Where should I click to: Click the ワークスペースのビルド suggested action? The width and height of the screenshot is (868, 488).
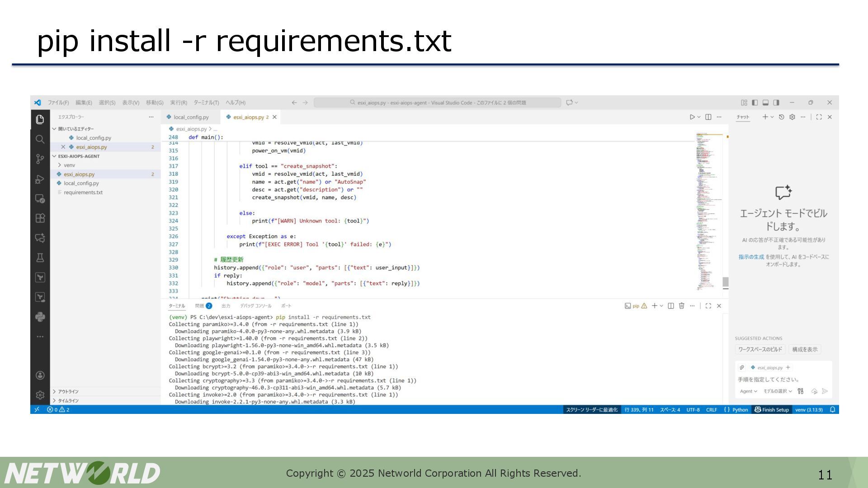coord(760,349)
